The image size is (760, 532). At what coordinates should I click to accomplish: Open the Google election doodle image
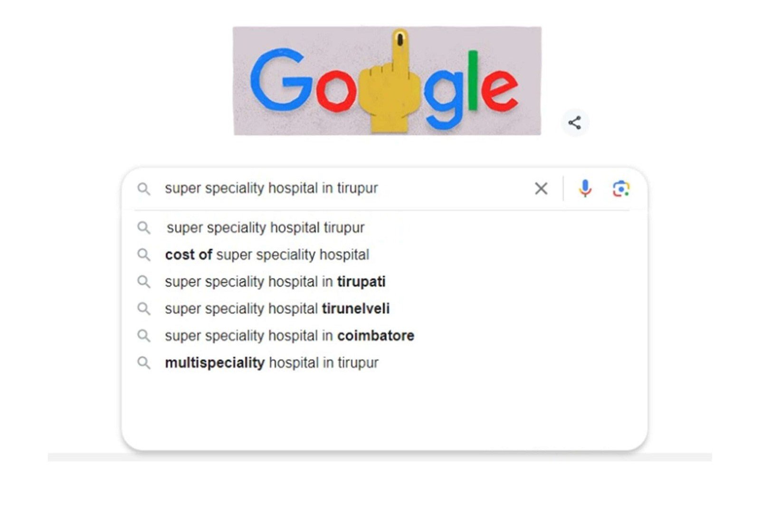click(x=387, y=81)
